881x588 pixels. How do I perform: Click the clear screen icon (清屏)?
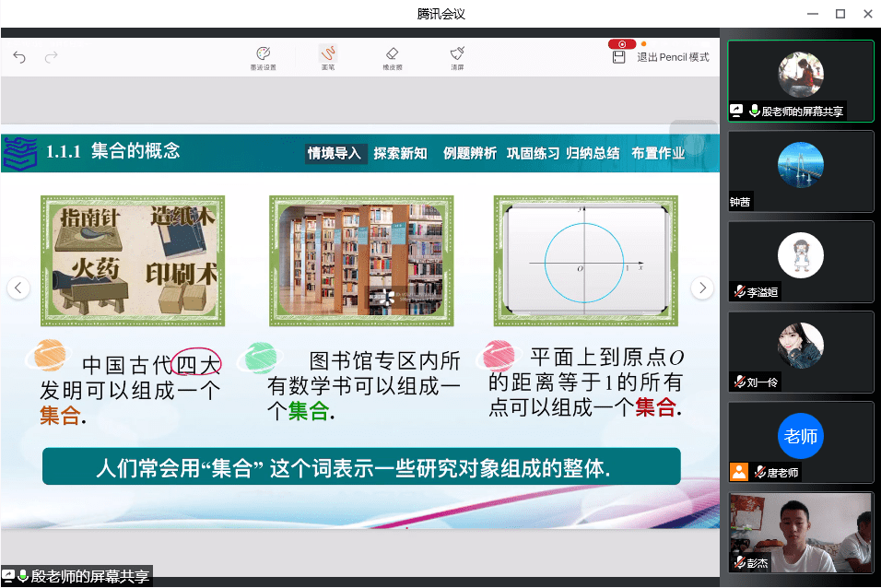pyautogui.click(x=457, y=54)
